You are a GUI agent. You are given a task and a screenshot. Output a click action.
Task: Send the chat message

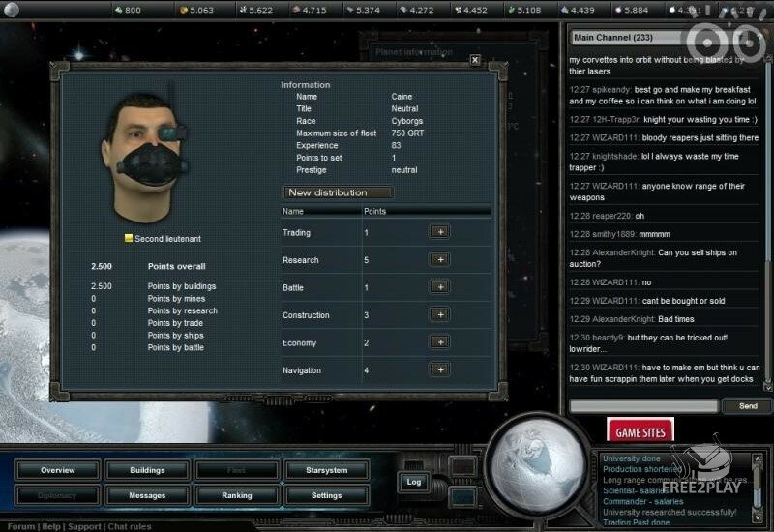tap(747, 406)
